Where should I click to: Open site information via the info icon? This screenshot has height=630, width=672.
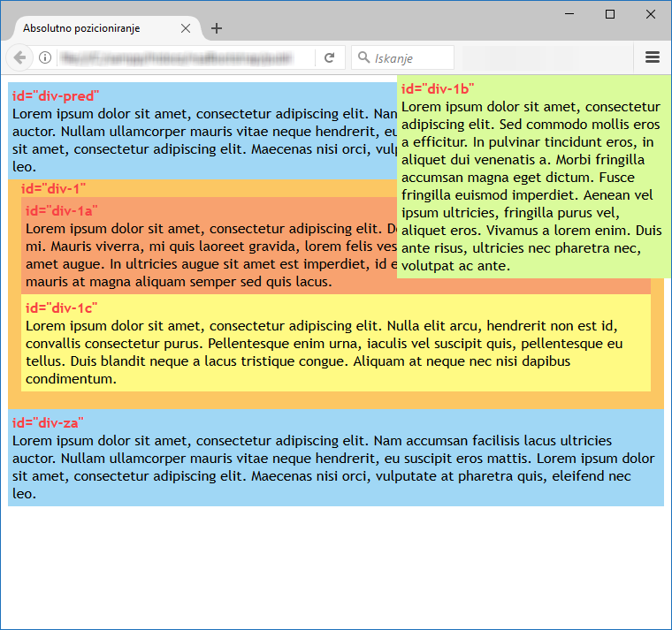(x=45, y=57)
